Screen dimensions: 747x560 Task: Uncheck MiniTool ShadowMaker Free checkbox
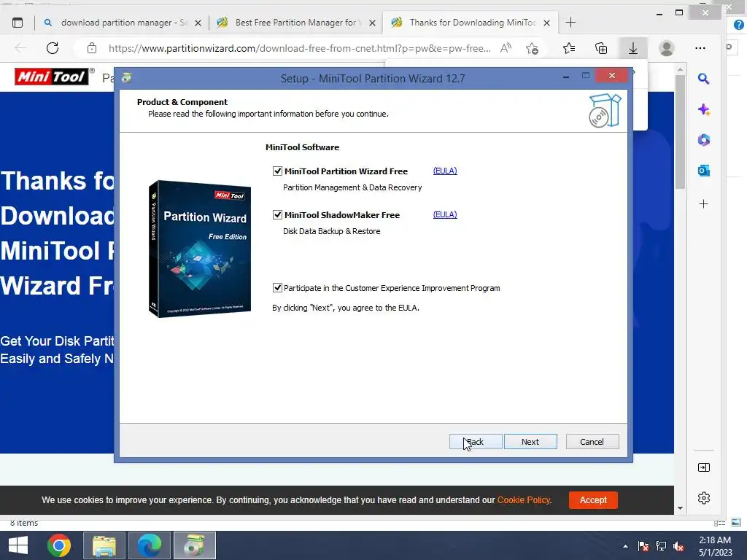(277, 215)
